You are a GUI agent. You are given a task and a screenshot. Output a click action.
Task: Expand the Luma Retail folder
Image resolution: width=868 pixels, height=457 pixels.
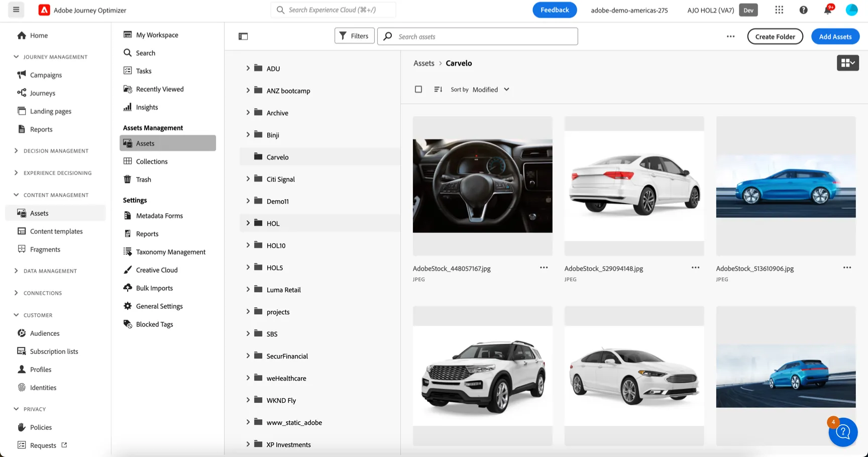coord(248,289)
